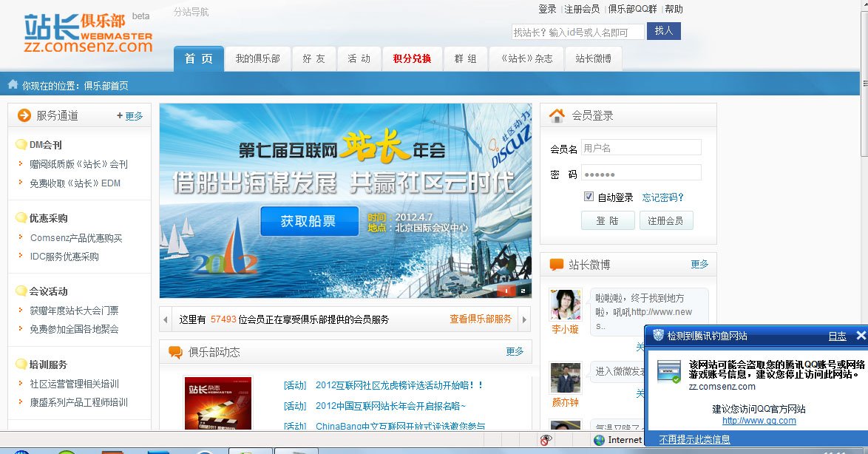Click the yellow bullet icon beside 培训服务

(21, 364)
